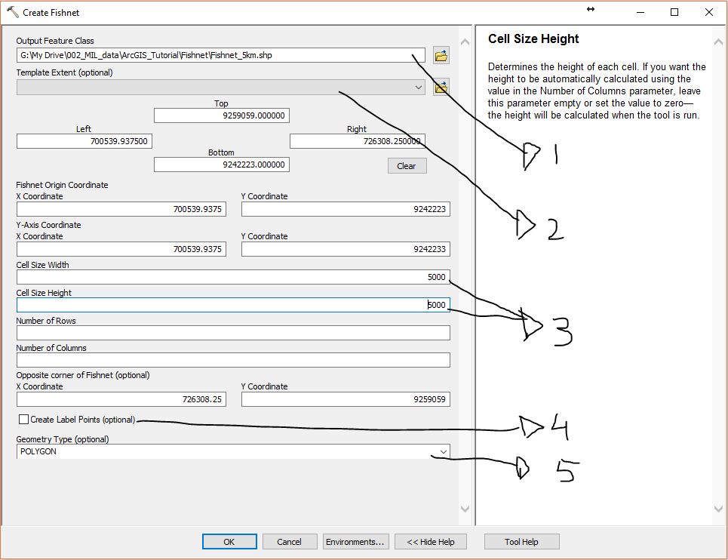Open Tool Help for Create Fishnet
Screen dimensions: 728x560
(521, 541)
